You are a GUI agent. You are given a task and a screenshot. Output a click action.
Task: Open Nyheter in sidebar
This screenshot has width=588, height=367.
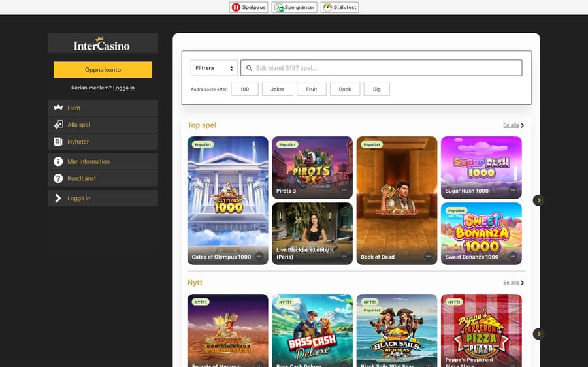coord(103,142)
